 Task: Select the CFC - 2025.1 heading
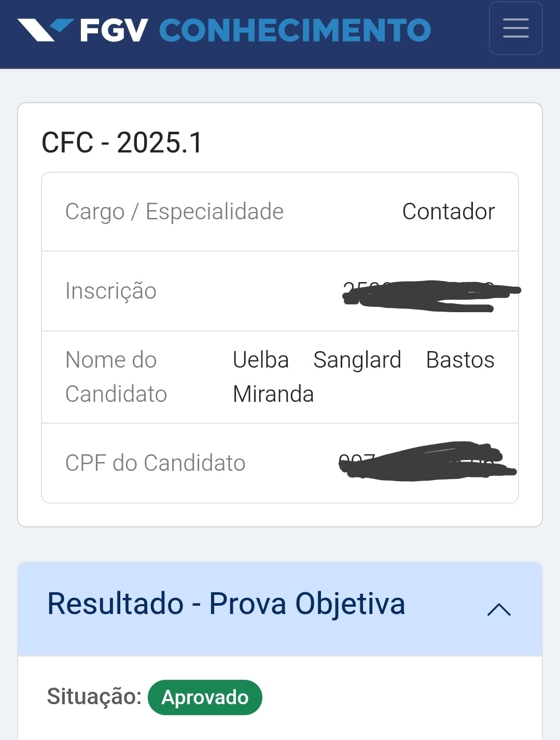122,143
